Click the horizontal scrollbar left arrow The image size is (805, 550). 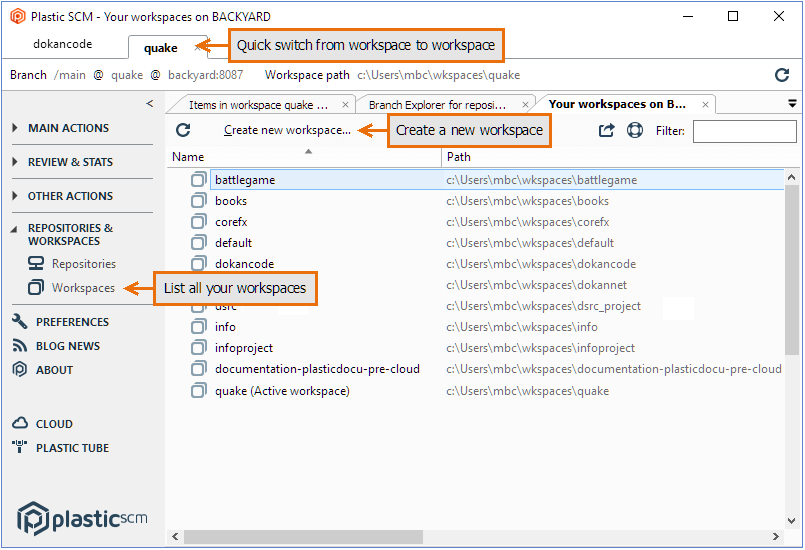pyautogui.click(x=175, y=537)
